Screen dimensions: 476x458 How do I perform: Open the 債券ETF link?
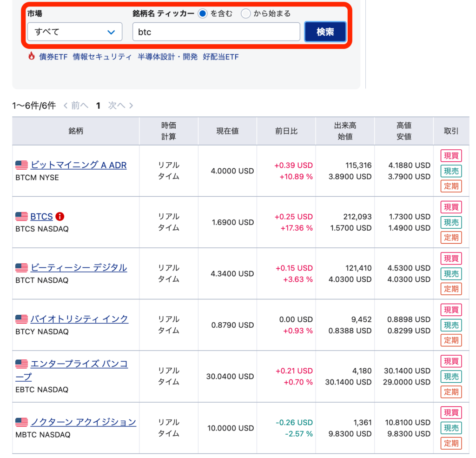point(53,57)
